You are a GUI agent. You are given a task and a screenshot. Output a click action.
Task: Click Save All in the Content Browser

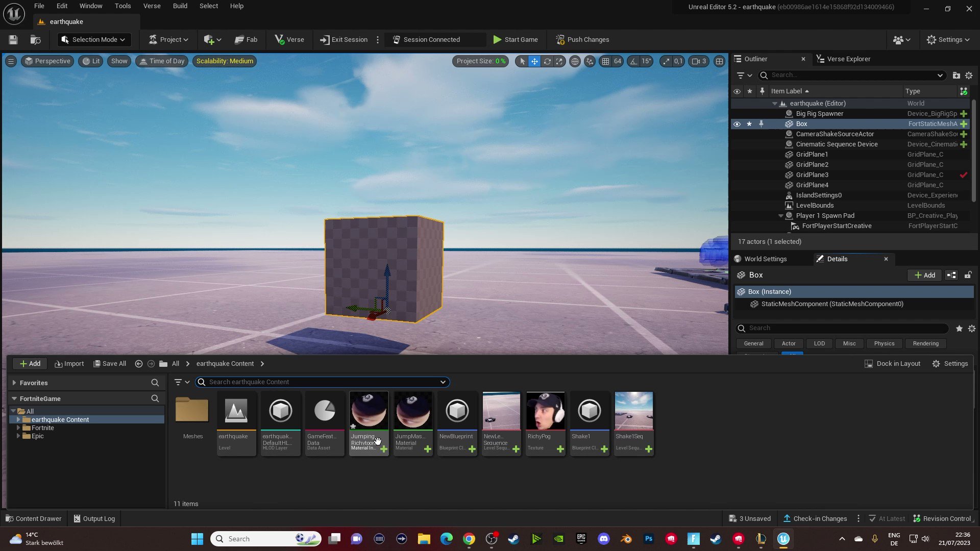tap(110, 363)
